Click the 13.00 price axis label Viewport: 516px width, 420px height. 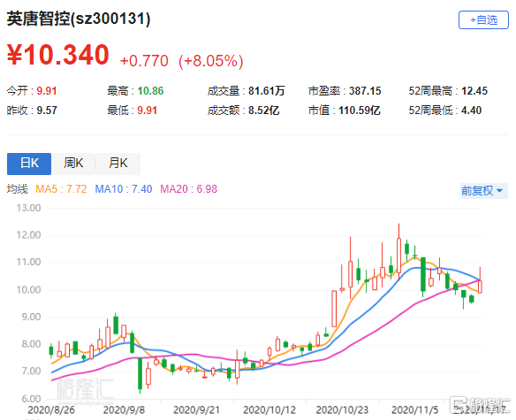(x=28, y=208)
